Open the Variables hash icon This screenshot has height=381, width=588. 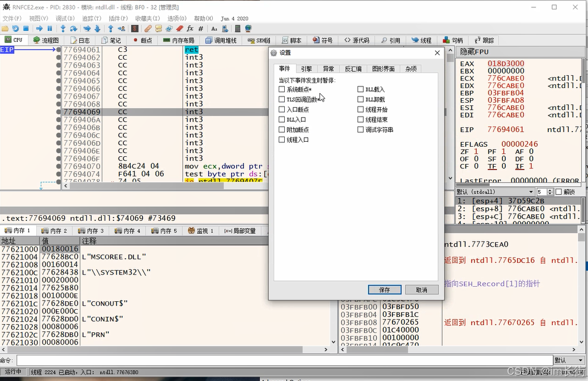[x=201, y=28]
